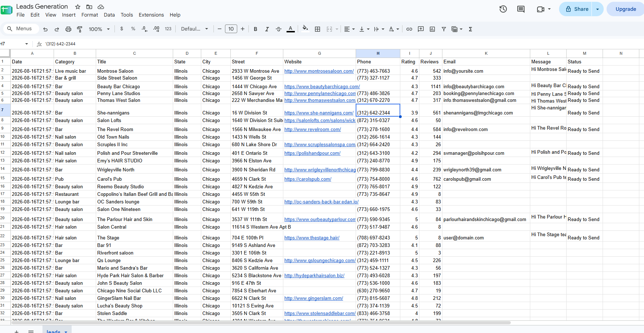Open the borders tool

318,29
